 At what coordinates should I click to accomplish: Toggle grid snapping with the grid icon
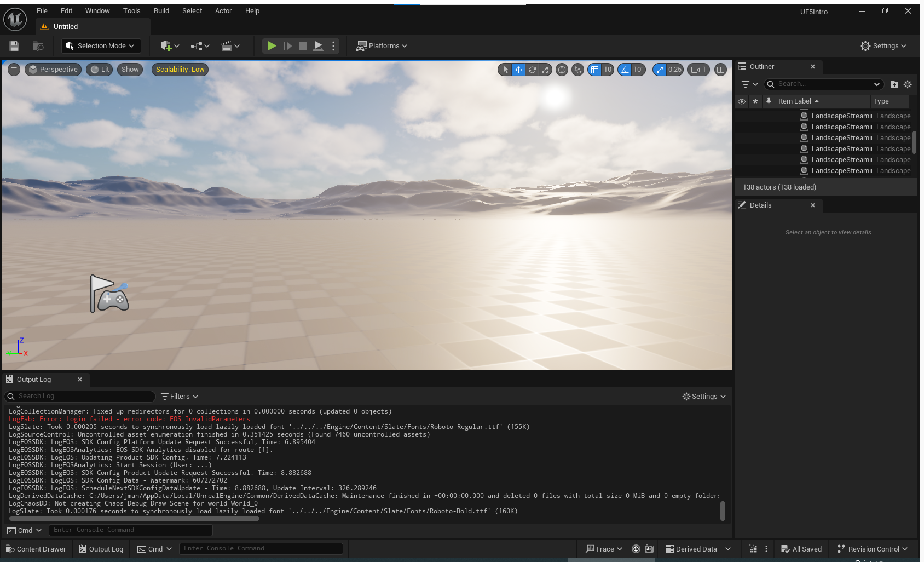(x=594, y=70)
